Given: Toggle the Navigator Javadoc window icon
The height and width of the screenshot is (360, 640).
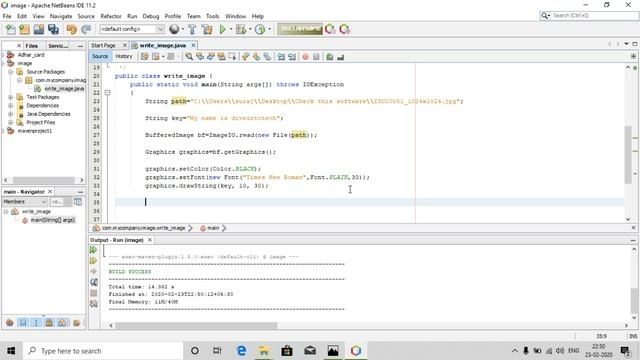Looking at the screenshot, I should [x=78, y=202].
